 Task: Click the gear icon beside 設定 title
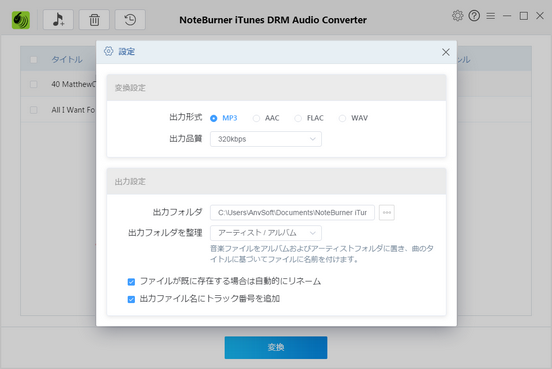[x=108, y=51]
